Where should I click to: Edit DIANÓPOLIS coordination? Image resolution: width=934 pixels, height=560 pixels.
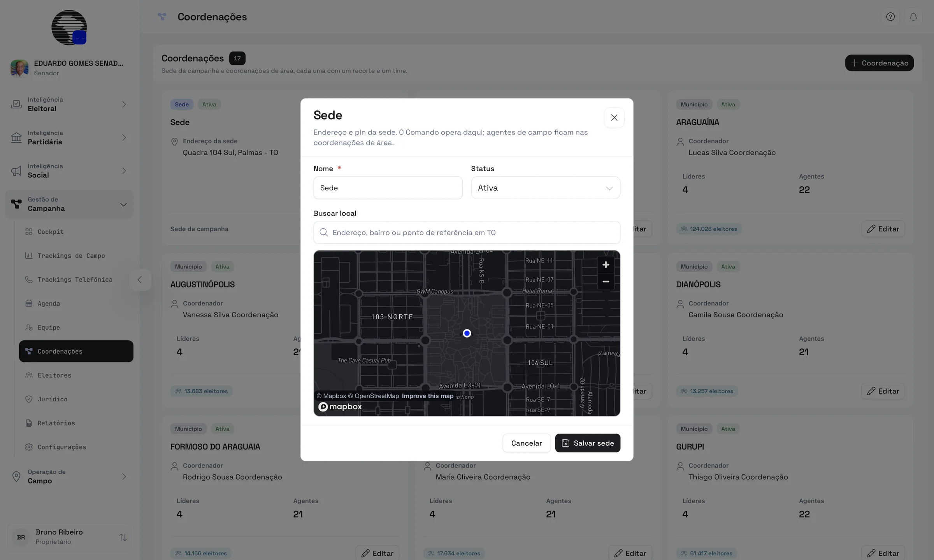(x=883, y=391)
